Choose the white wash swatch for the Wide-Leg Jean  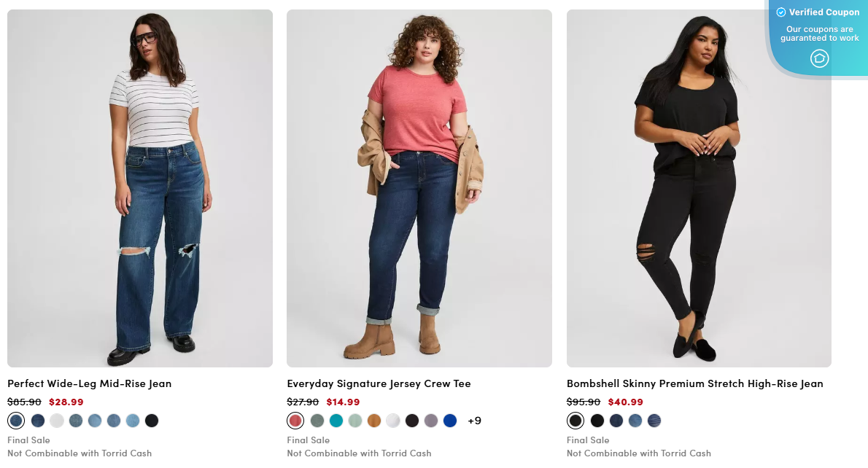(x=55, y=421)
